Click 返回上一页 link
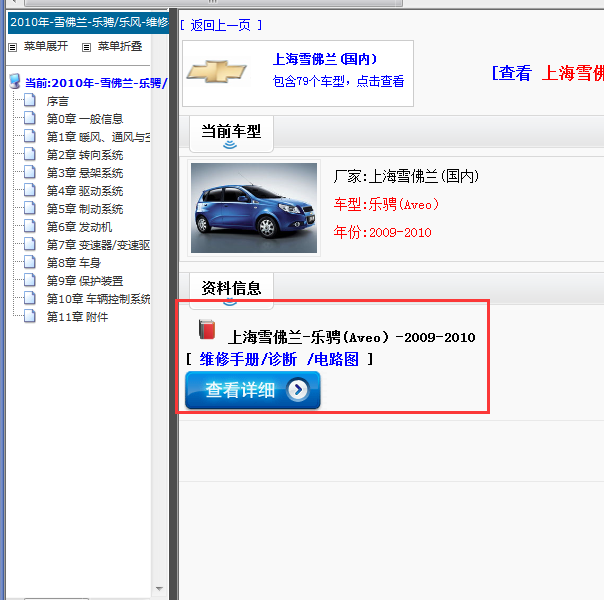 220,25
